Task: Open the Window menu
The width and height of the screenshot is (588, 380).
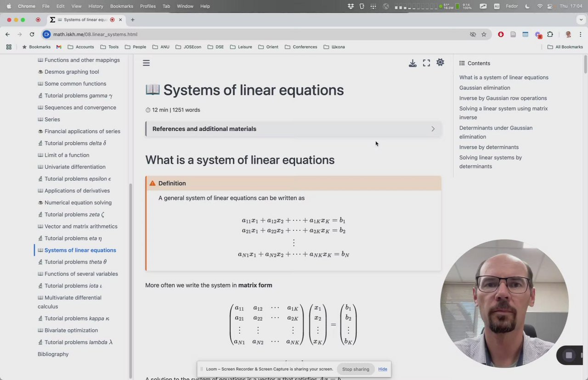Action: pyautogui.click(x=185, y=6)
